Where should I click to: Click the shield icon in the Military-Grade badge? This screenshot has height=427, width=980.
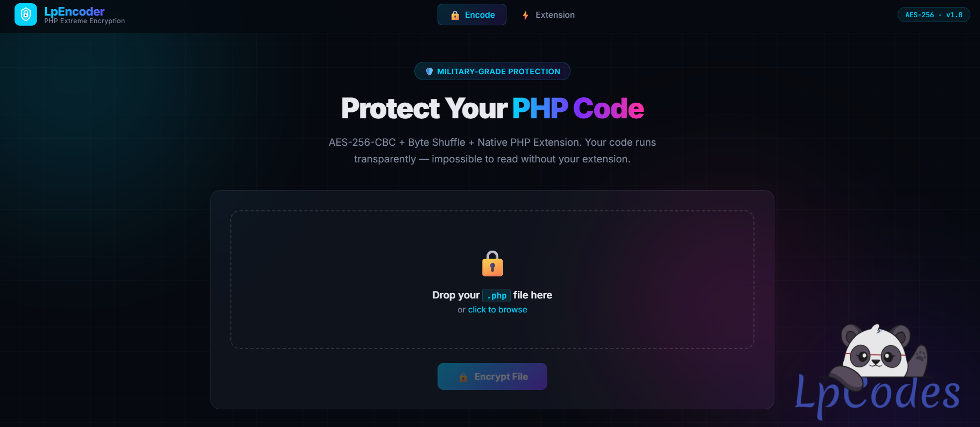pos(429,72)
